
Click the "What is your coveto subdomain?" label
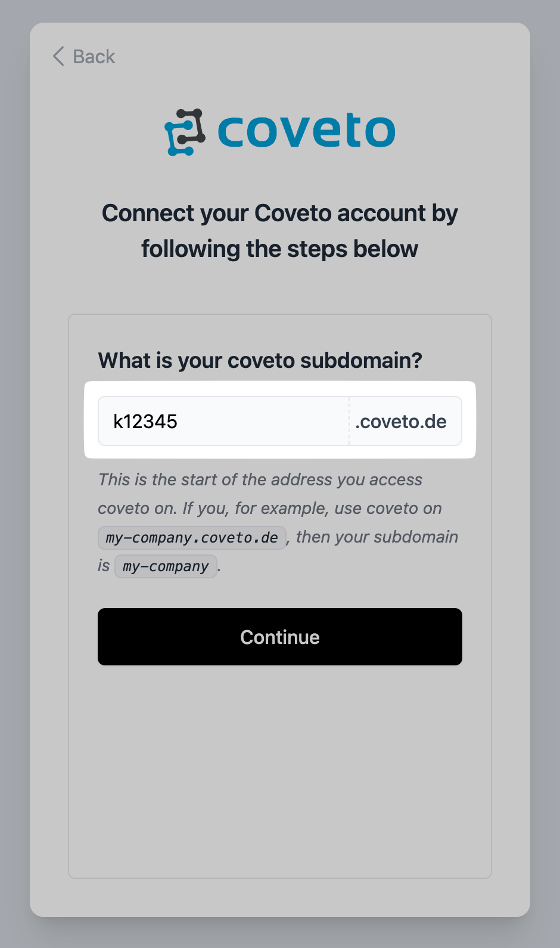pyautogui.click(x=260, y=361)
